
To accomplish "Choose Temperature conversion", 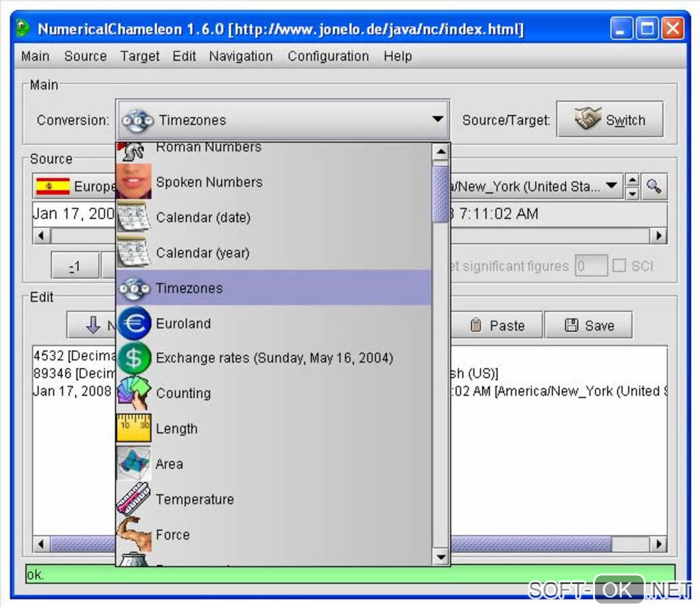I will [274, 499].
